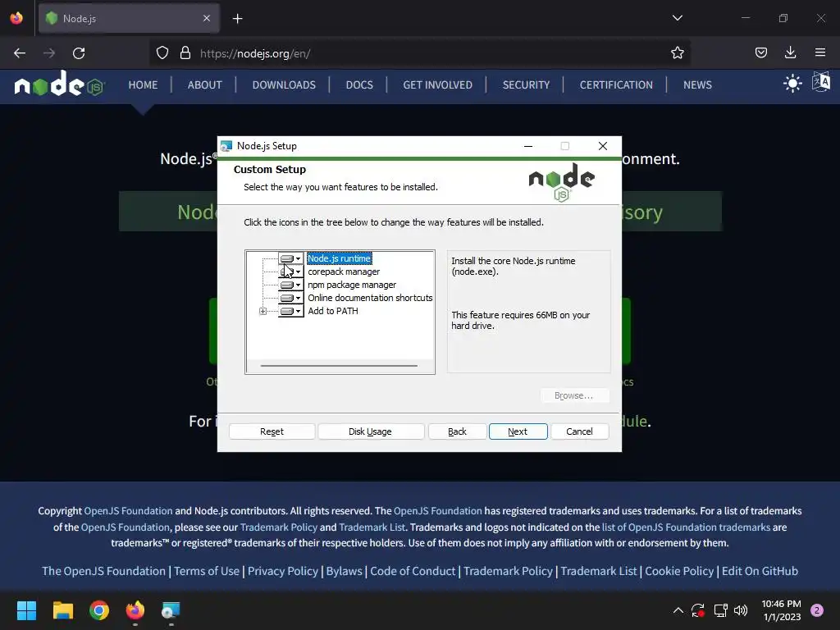Screen dimensions: 840x630
Task: List all tabs dropdown arrow
Action: click(x=677, y=18)
